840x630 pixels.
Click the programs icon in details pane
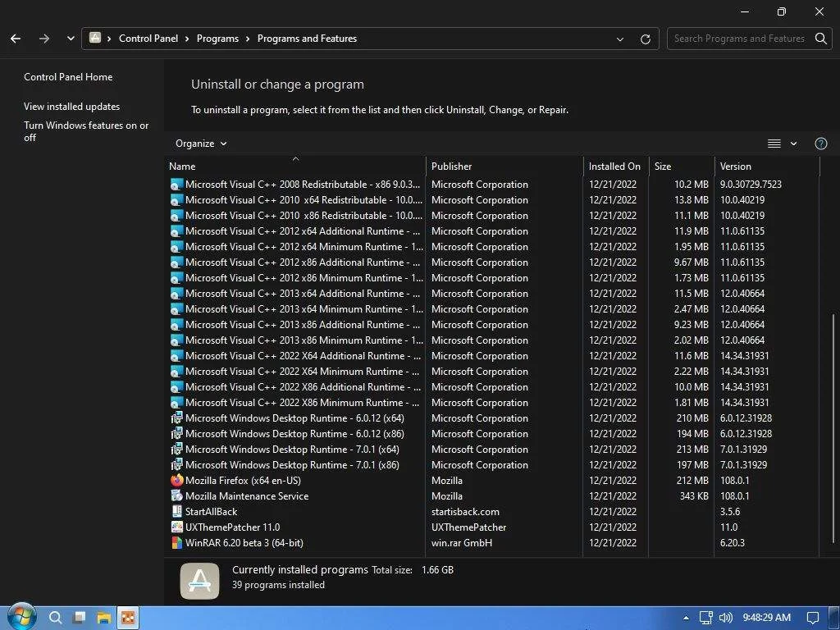199,581
